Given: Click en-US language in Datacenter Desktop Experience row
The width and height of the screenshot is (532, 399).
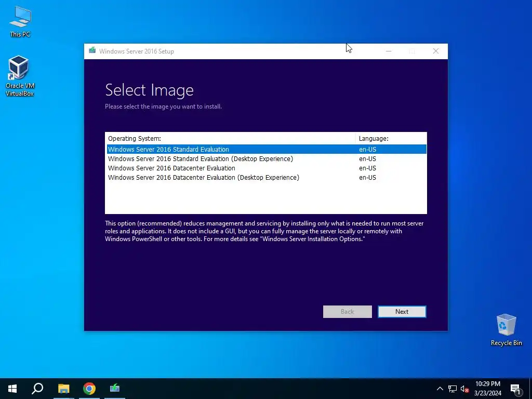Looking at the screenshot, I should 367,178.
